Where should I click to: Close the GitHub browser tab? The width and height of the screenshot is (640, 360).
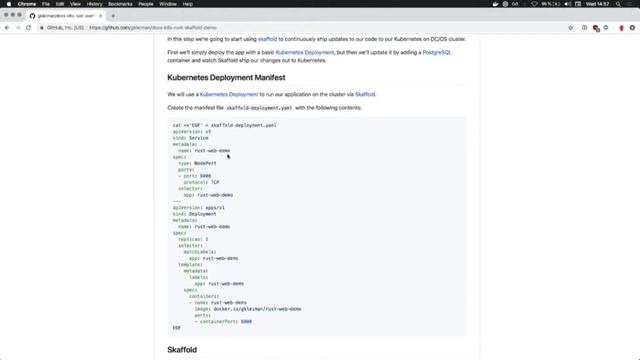100,16
